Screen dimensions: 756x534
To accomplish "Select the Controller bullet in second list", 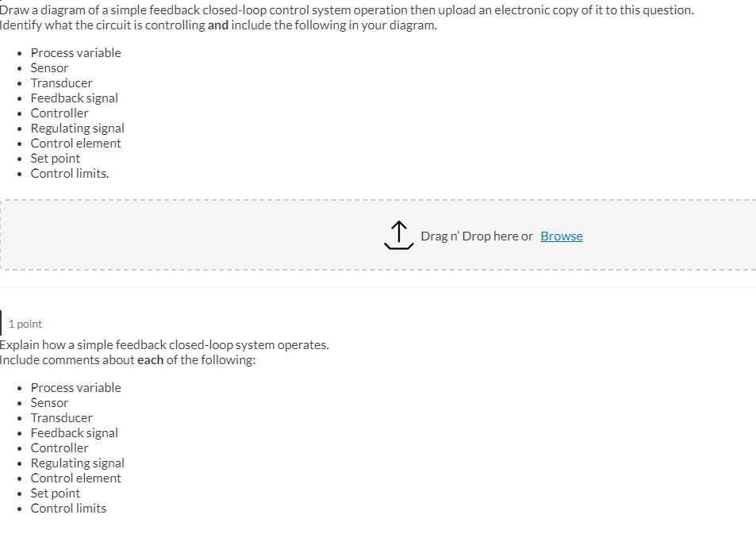I will [59, 448].
